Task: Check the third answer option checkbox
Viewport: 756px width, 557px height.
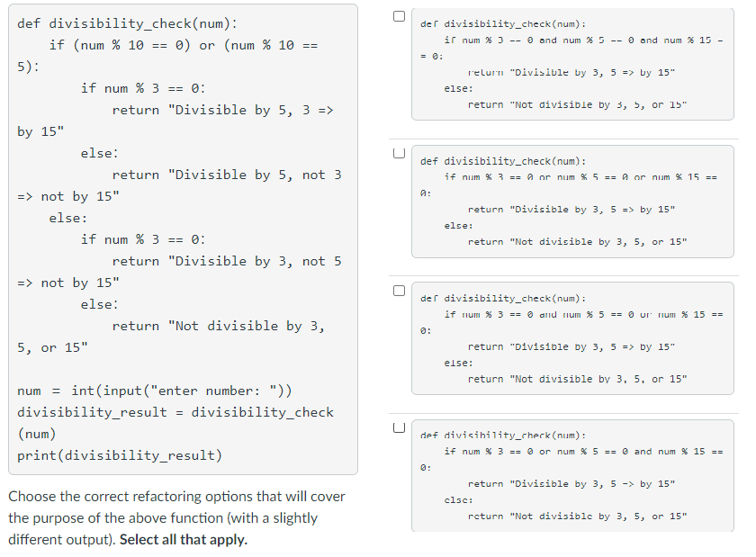Action: (x=397, y=290)
